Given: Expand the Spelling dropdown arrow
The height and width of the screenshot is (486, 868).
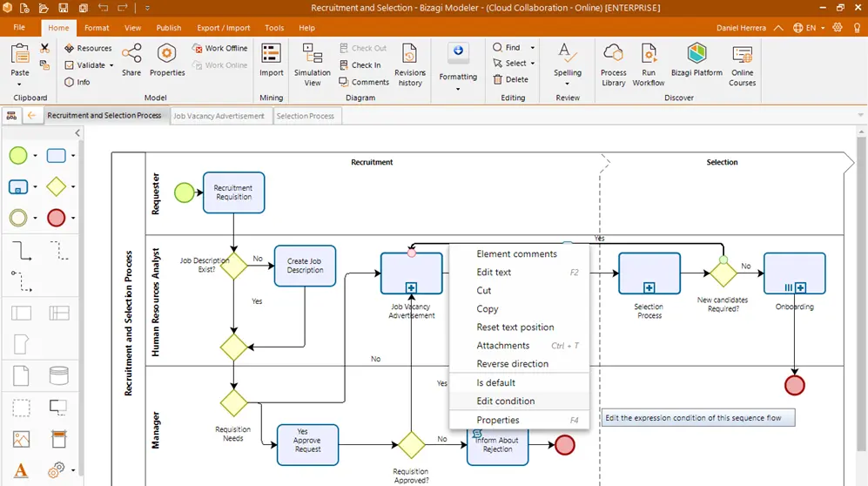Looking at the screenshot, I should tap(568, 84).
